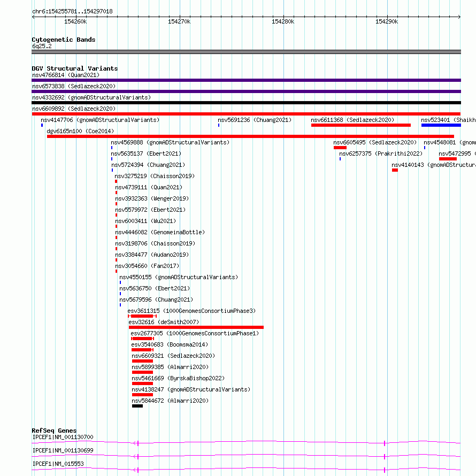Click the RefSeq Genes track title
Image resolution: width=476 pixels, height=476 pixels.
coord(54,431)
